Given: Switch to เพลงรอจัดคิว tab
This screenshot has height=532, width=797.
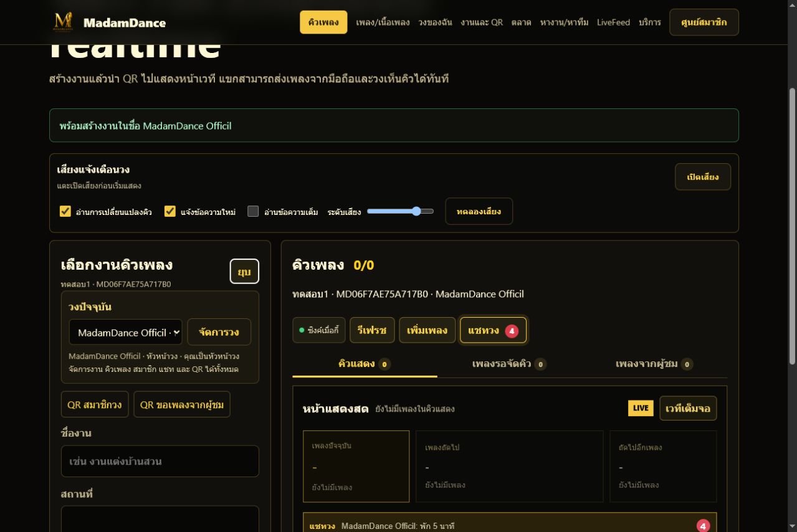Looking at the screenshot, I should tap(509, 364).
